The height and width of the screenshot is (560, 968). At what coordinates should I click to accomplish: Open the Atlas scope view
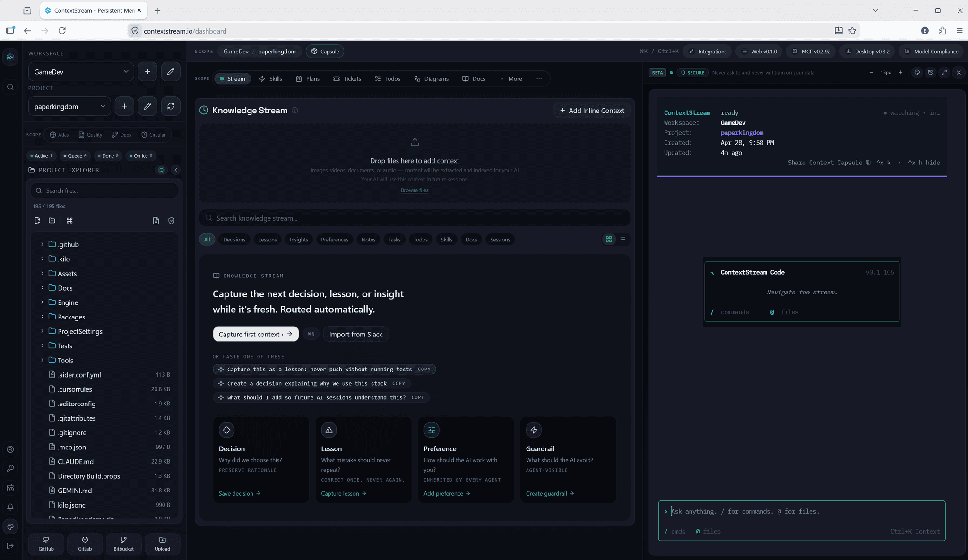point(60,135)
